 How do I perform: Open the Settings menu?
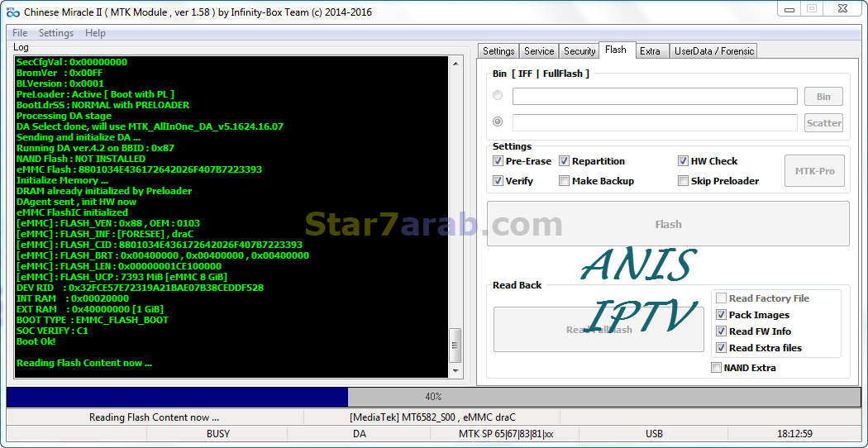click(x=56, y=33)
